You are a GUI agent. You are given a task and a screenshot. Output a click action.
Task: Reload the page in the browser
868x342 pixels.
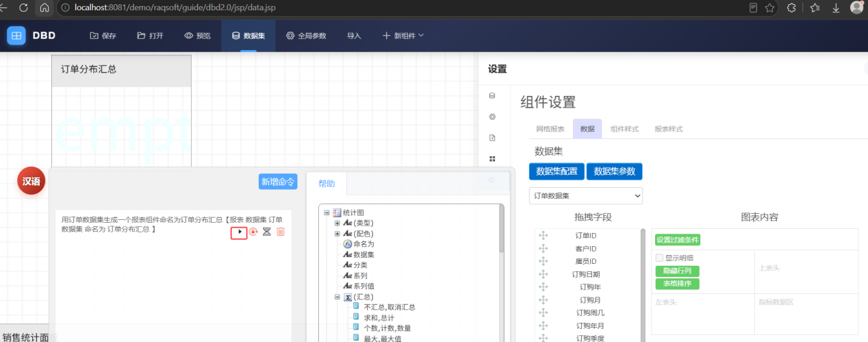click(23, 8)
